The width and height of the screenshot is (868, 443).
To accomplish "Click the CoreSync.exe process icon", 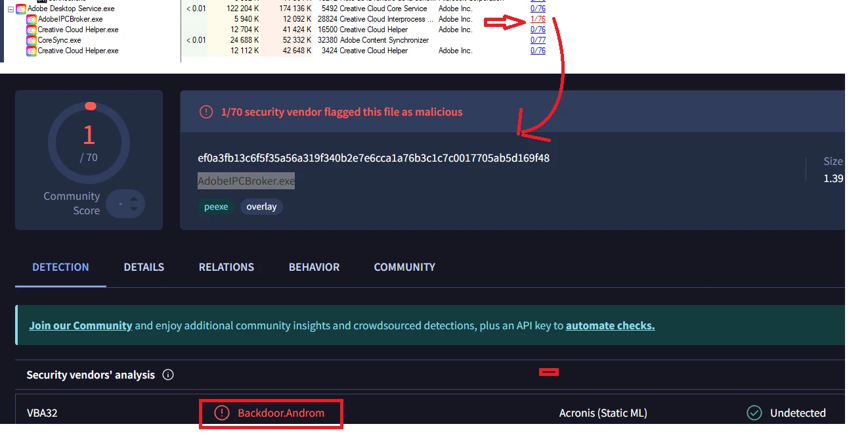I will [x=32, y=40].
